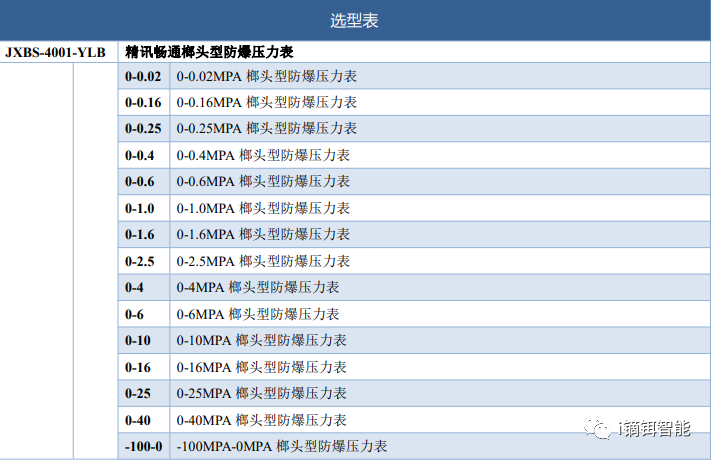Click the 0-4 range code cell
The width and height of the screenshot is (713, 460).
pos(135,287)
